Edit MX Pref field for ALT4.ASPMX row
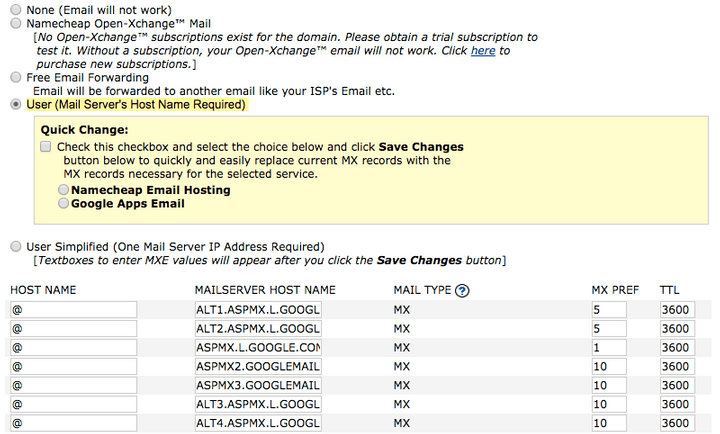720x434 pixels. (609, 423)
